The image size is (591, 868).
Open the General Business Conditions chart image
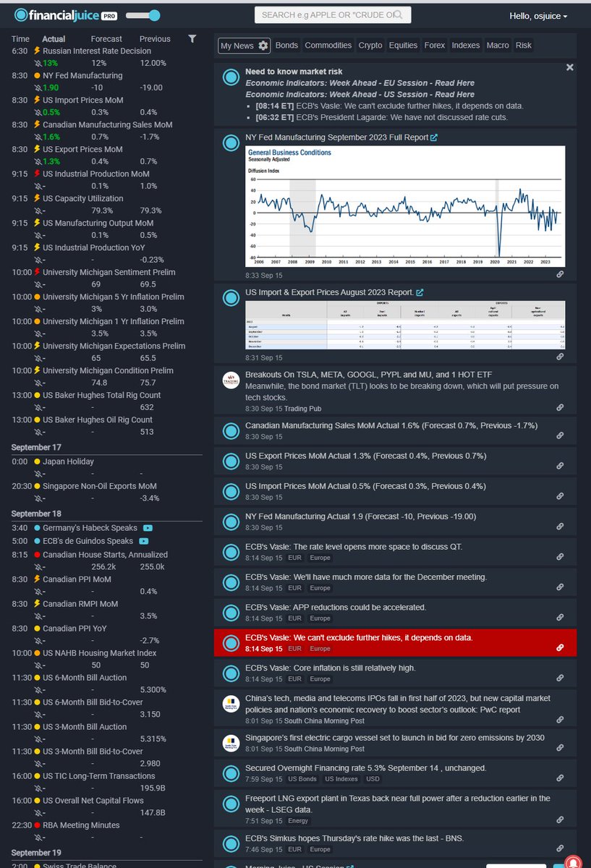click(405, 207)
